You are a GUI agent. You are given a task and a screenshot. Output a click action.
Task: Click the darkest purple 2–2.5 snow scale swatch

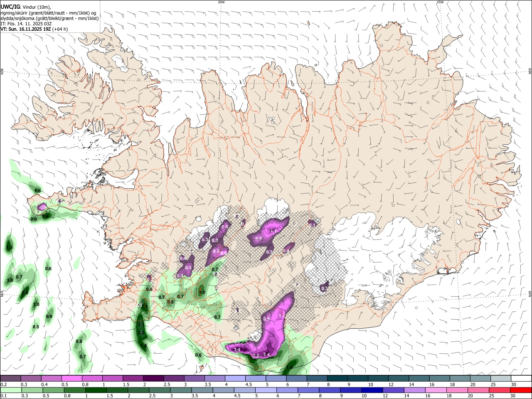tap(153, 378)
